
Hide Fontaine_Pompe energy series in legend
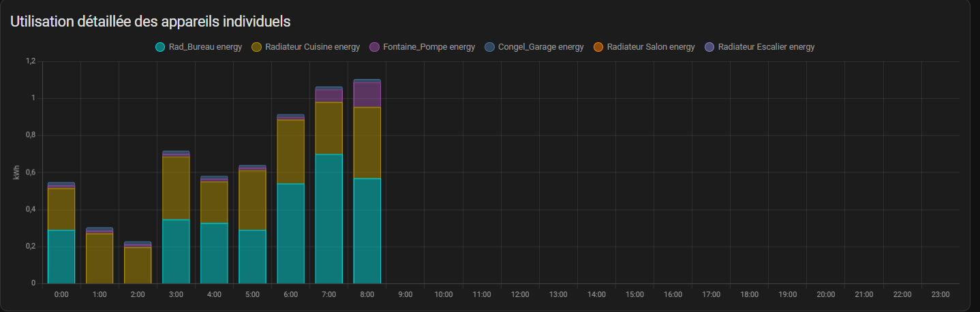pyautogui.click(x=422, y=47)
